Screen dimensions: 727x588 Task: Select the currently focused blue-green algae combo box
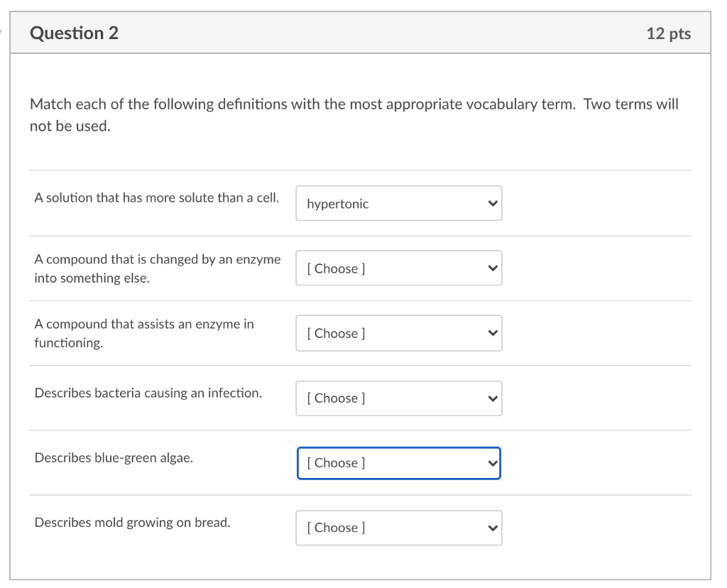[x=398, y=462]
